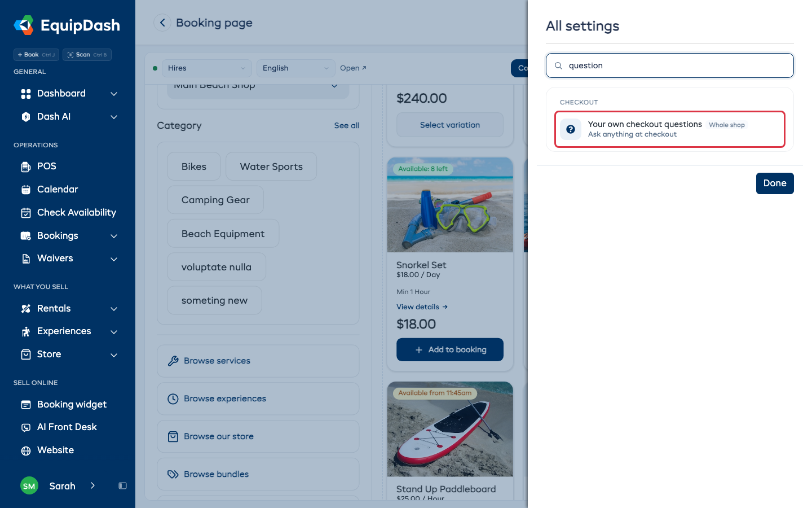
Task: Expand the Bookings submenu chevron
Action: click(x=114, y=236)
